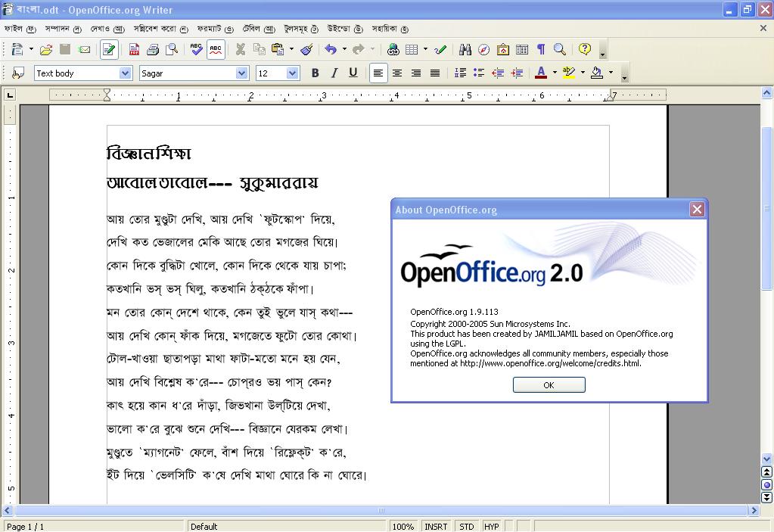The width and height of the screenshot is (774, 532).
Task: Open OpenOffice.org Help question mark
Action: (584, 49)
